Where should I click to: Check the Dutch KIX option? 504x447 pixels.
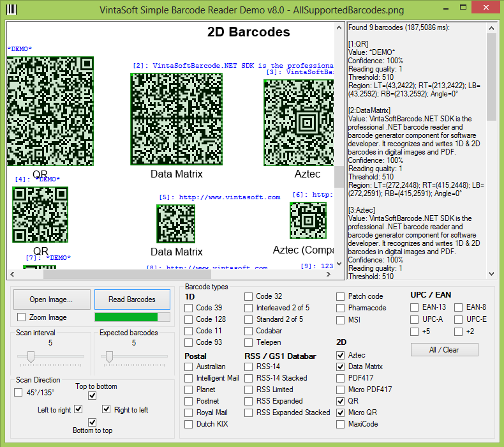pyautogui.click(x=189, y=424)
